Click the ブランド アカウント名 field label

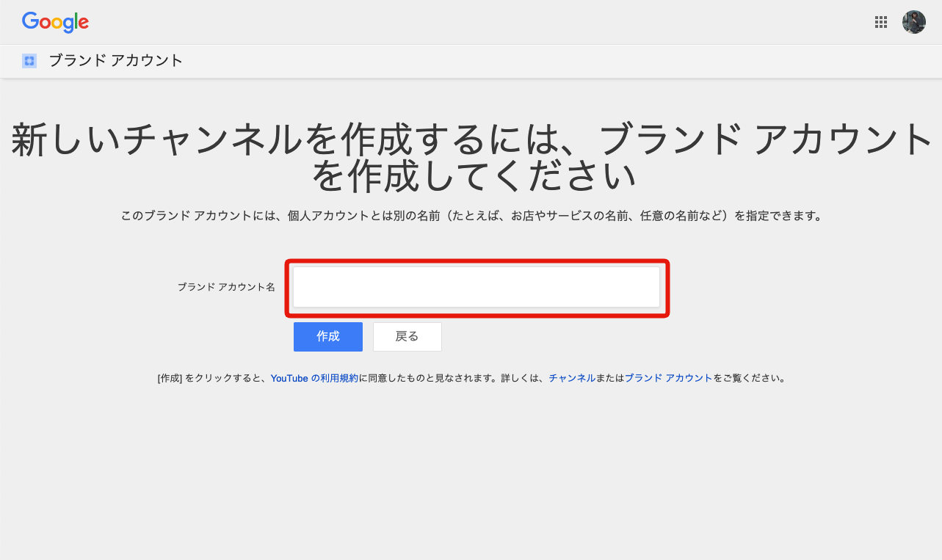pyautogui.click(x=226, y=287)
